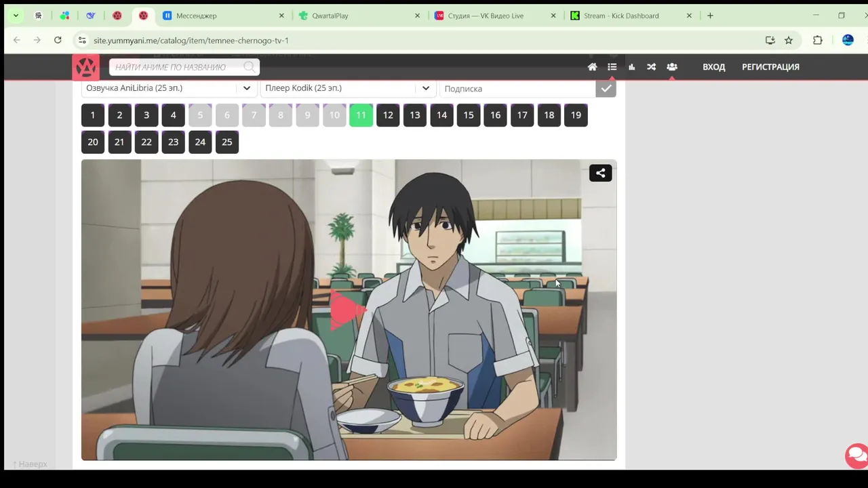Screen dimensions: 868x488
Task: Click the YummyAnime red logo
Action: coord(85,67)
